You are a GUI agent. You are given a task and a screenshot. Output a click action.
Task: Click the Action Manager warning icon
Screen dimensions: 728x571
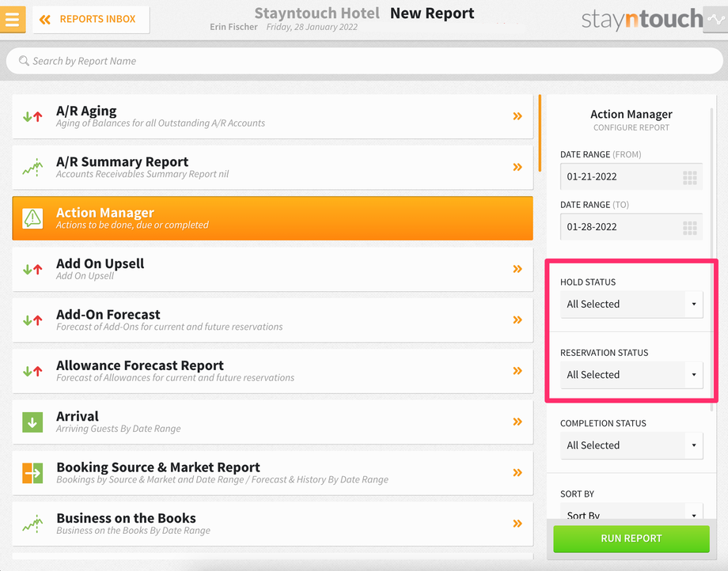(x=32, y=218)
